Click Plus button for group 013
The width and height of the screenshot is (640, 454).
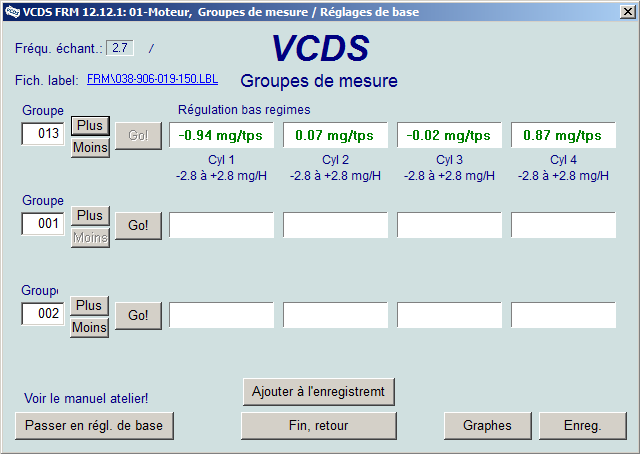pos(90,126)
